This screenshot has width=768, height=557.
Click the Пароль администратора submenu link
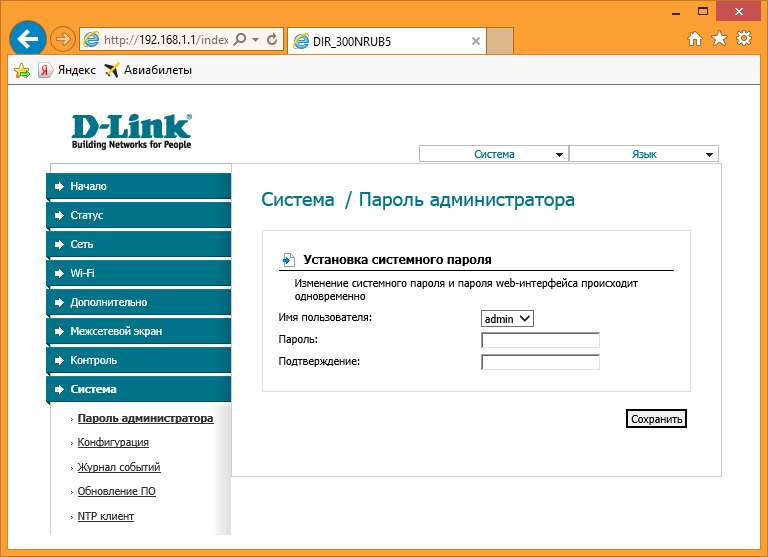[145, 418]
